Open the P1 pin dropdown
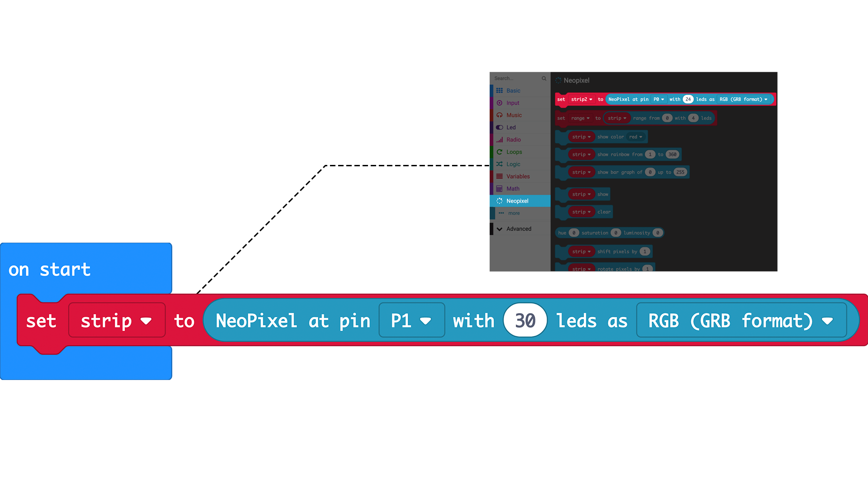This screenshot has height=488, width=868. (411, 320)
